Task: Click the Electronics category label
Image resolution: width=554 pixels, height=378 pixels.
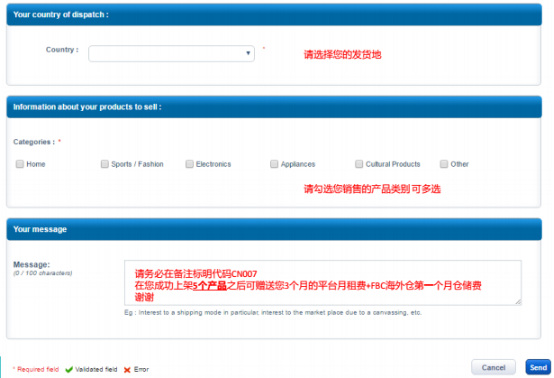Action: (x=213, y=164)
